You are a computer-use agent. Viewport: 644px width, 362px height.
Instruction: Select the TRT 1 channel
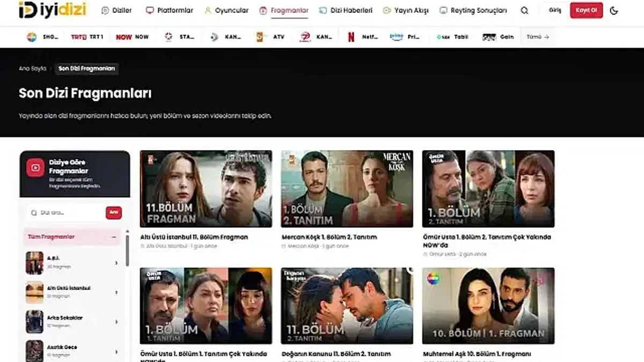point(87,37)
